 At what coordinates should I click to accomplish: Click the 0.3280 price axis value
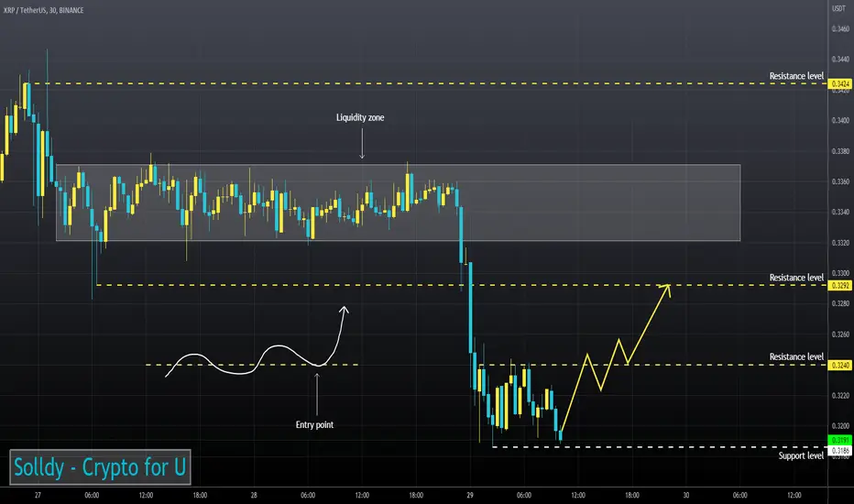pyautogui.click(x=840, y=303)
